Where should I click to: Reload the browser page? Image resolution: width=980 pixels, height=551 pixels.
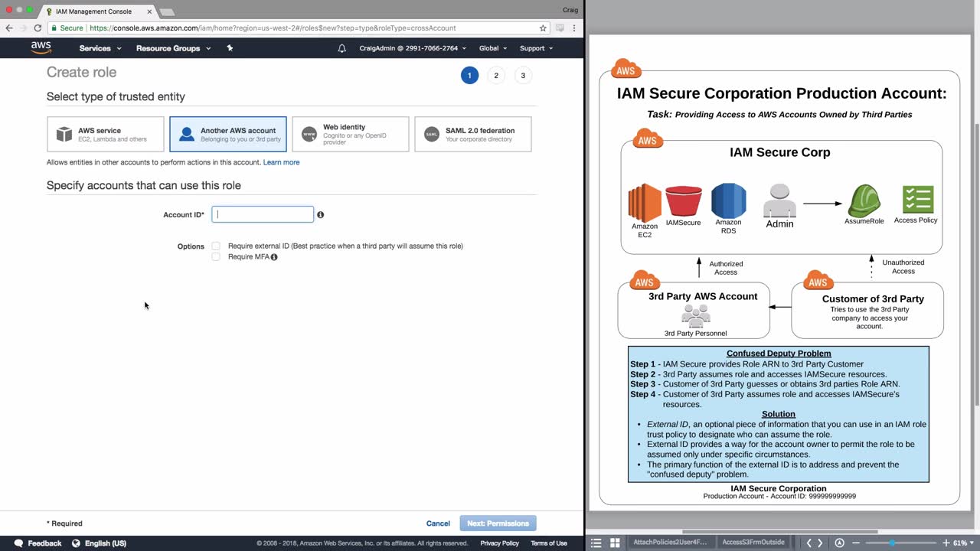[38, 28]
